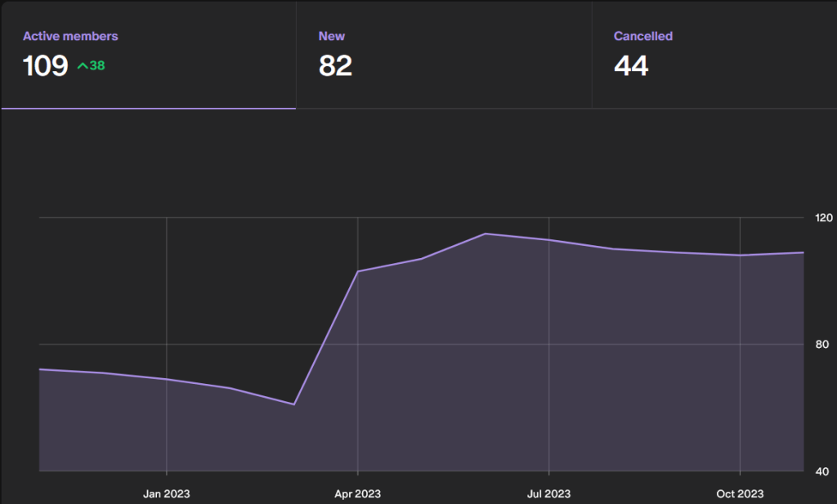Click the green upward trend arrow icon

pos(82,66)
